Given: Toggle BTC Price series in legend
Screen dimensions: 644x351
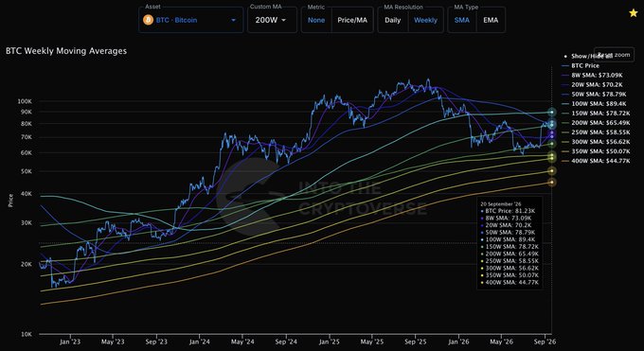Looking at the screenshot, I should 580,65.
